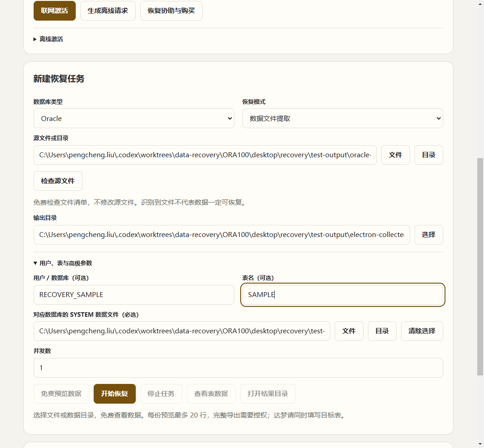Collapse 用户、表与高级参数 section
Viewport: 484px width, 448px height.
(63, 263)
